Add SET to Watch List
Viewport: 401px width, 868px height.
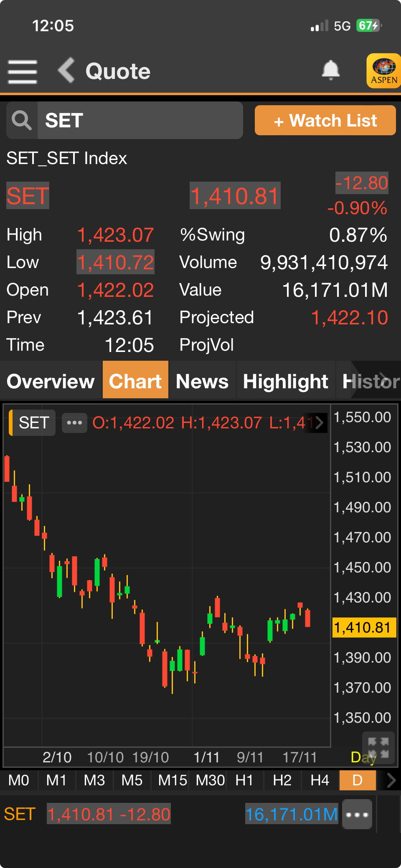pyautogui.click(x=325, y=120)
